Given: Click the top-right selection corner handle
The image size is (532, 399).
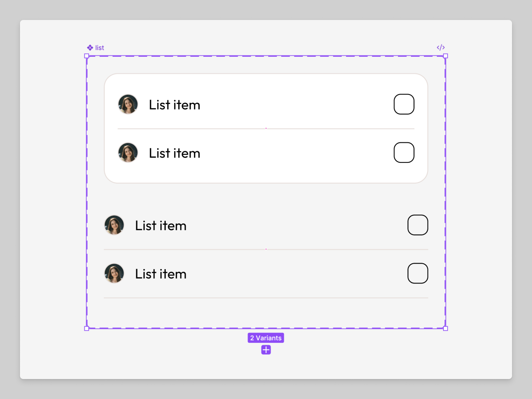Looking at the screenshot, I should pos(446,56).
